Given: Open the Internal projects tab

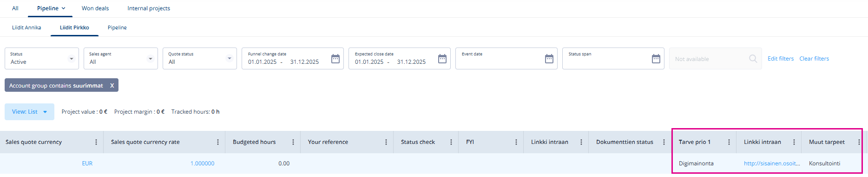Looking at the screenshot, I should pos(149,8).
